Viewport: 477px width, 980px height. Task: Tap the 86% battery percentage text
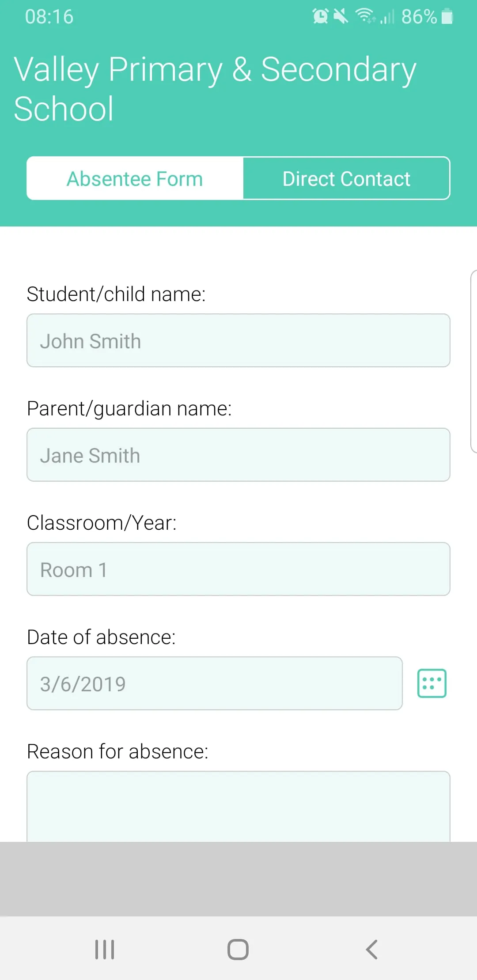click(x=419, y=17)
